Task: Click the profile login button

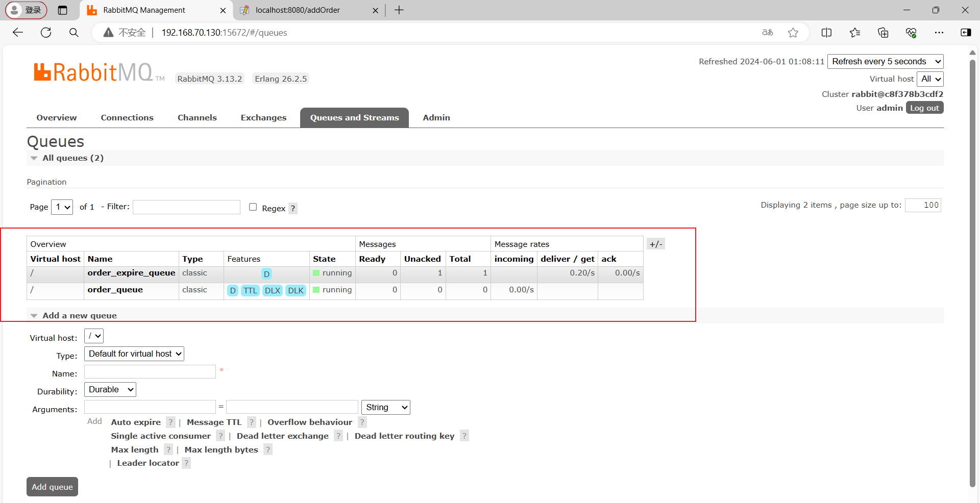Action: click(x=26, y=10)
